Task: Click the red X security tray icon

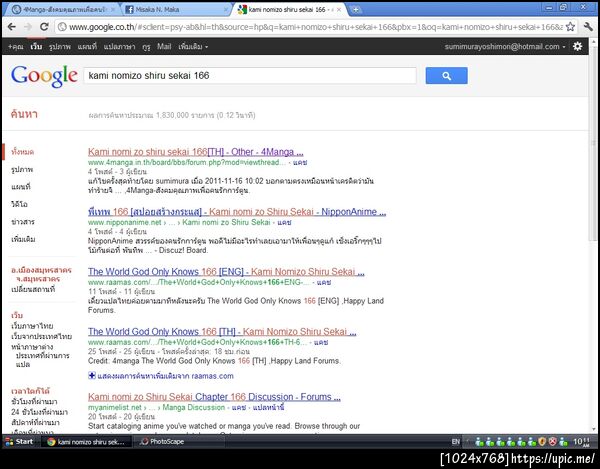Action: (x=553, y=442)
